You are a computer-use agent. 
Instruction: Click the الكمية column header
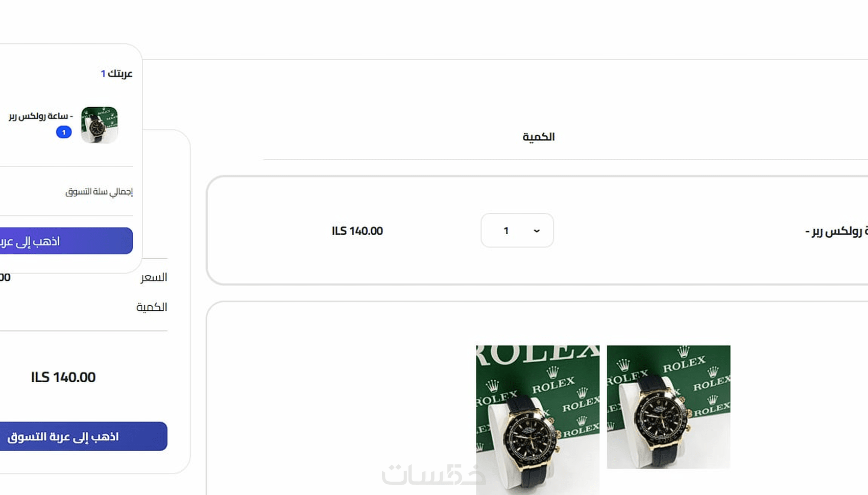[x=538, y=137]
